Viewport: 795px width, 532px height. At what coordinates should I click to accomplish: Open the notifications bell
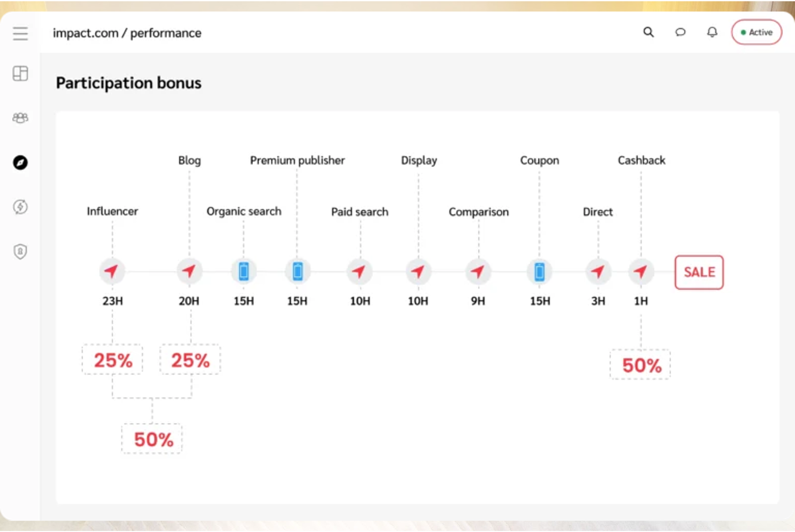point(712,32)
